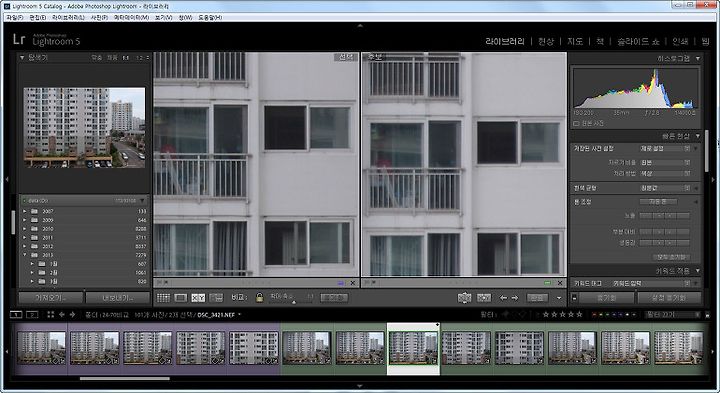The image size is (720, 393).
Task: Expand the 2007 folder
Action: (25, 211)
